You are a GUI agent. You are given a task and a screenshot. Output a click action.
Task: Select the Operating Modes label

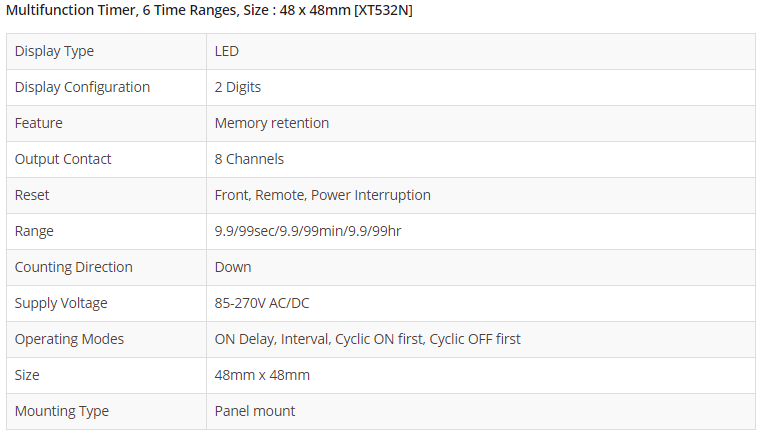[x=69, y=339]
